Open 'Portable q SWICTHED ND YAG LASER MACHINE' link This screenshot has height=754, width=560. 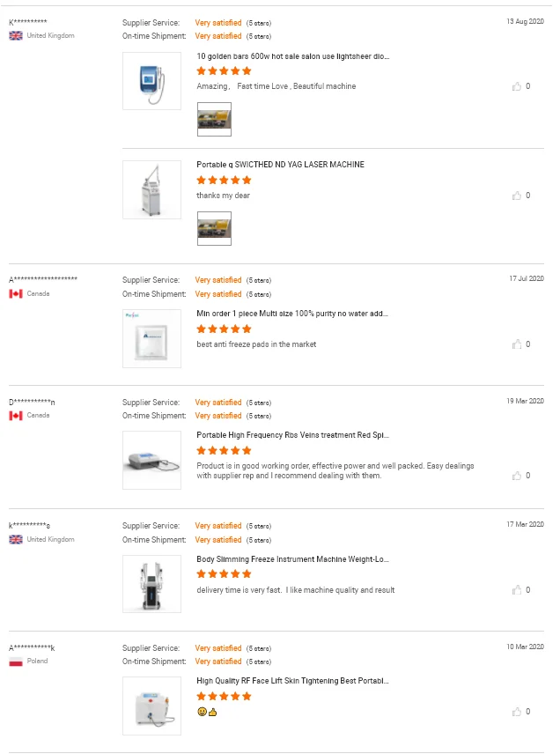click(x=280, y=165)
